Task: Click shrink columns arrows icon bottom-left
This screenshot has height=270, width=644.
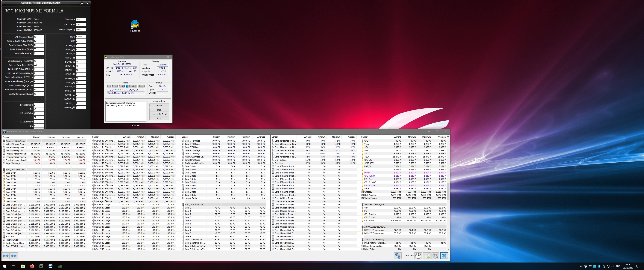Action: tap(14, 256)
